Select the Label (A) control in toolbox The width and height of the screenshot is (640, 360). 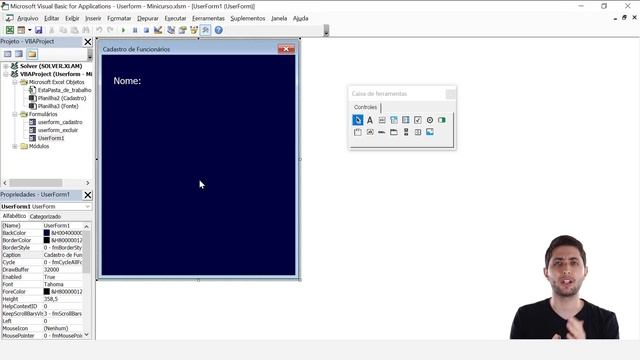370,120
